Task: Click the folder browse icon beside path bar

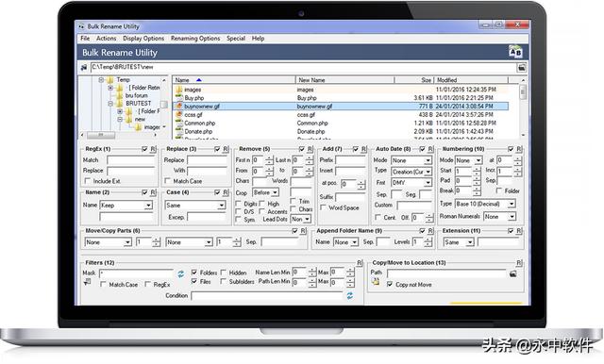Action: [521, 68]
